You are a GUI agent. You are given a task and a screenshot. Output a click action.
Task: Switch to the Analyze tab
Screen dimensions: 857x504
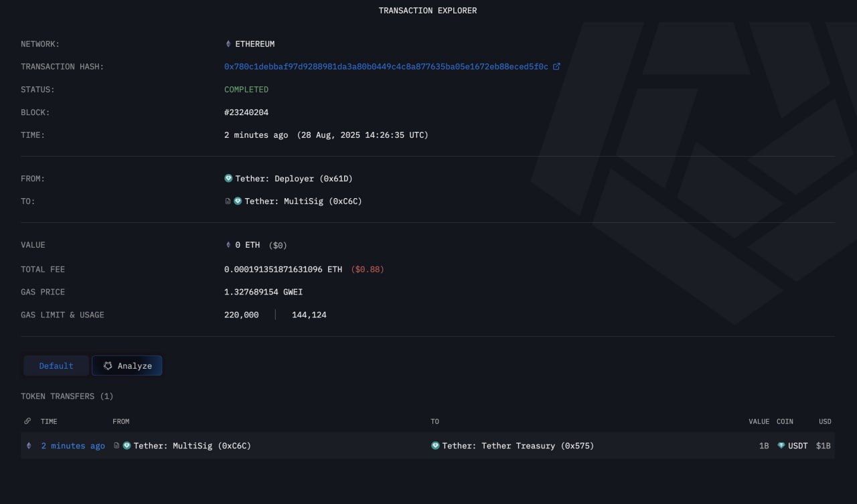pyautogui.click(x=127, y=365)
